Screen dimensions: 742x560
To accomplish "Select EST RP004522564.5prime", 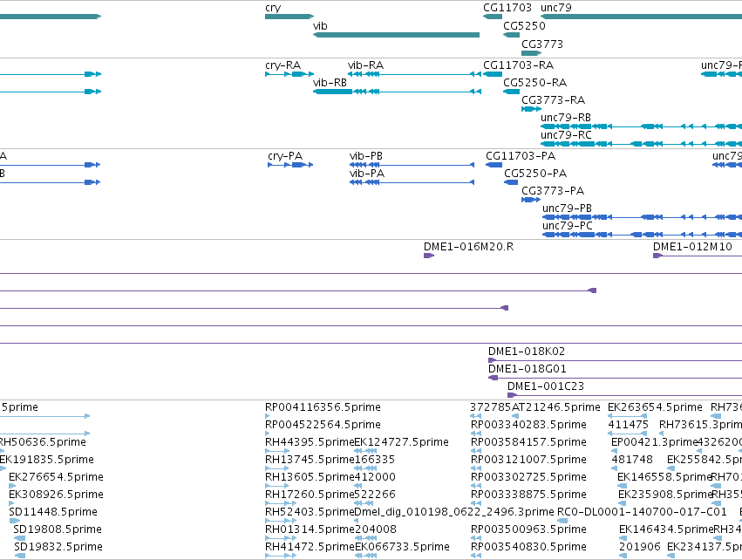I will point(323,425).
